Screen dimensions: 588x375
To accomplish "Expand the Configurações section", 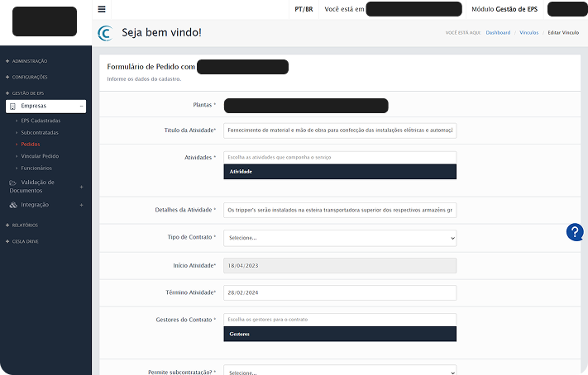I will point(26,77).
